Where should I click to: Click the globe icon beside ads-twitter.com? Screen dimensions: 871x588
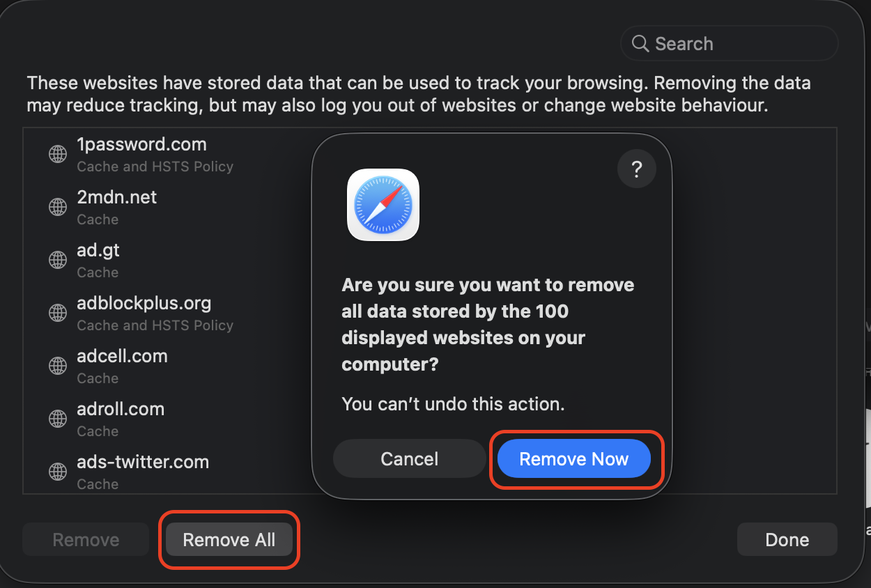tap(58, 472)
